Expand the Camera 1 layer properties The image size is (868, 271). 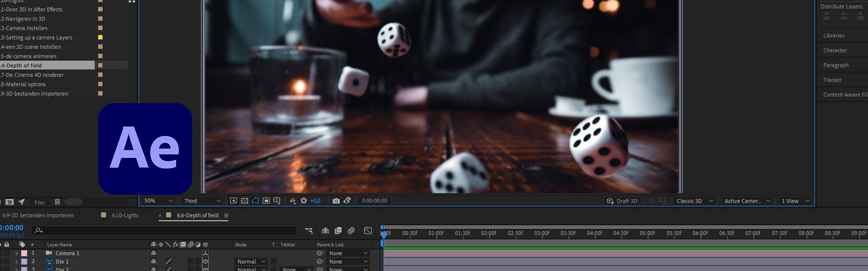(x=17, y=253)
